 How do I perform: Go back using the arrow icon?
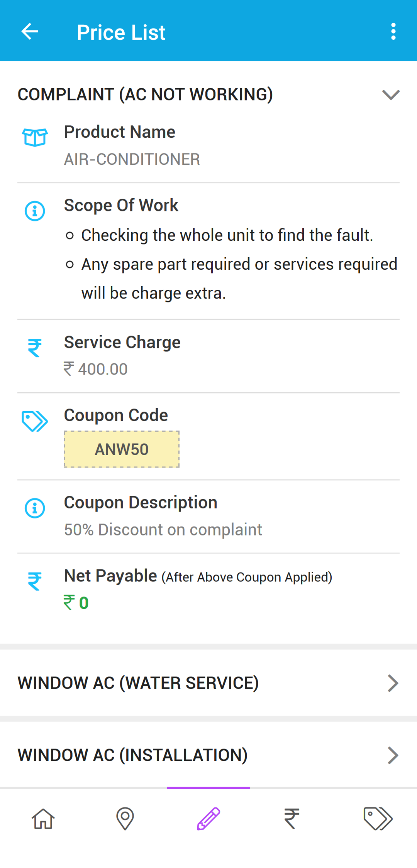tap(30, 31)
